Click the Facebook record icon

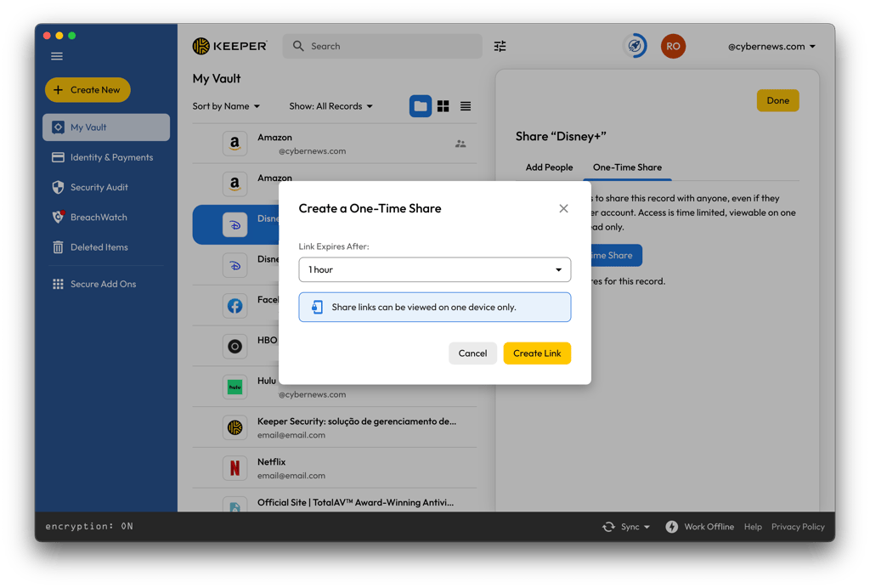[234, 306]
